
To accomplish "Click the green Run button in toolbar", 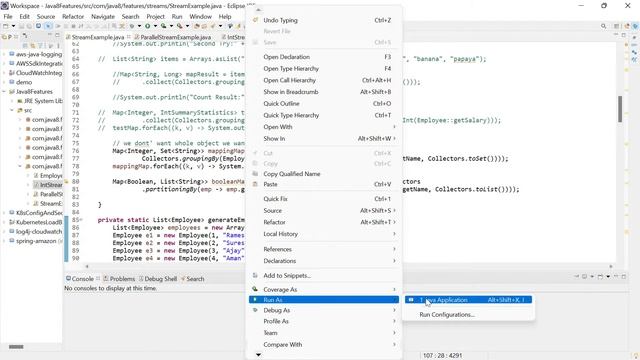I will [147, 26].
